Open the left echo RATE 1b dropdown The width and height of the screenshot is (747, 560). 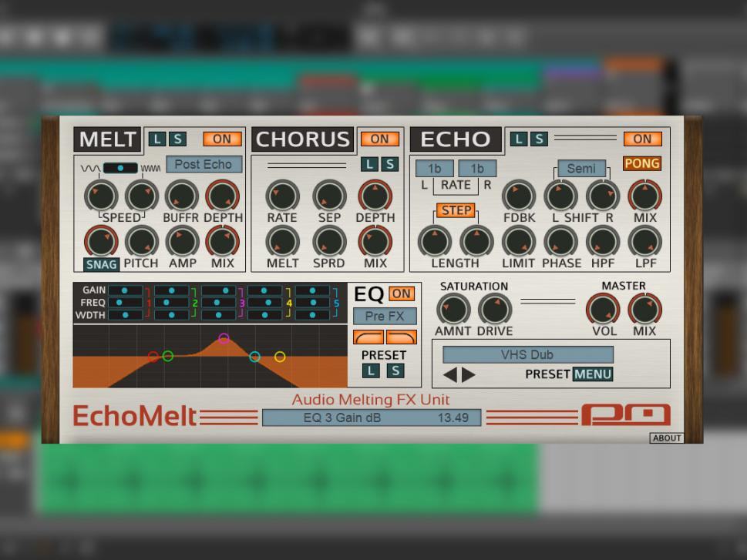tap(432, 167)
